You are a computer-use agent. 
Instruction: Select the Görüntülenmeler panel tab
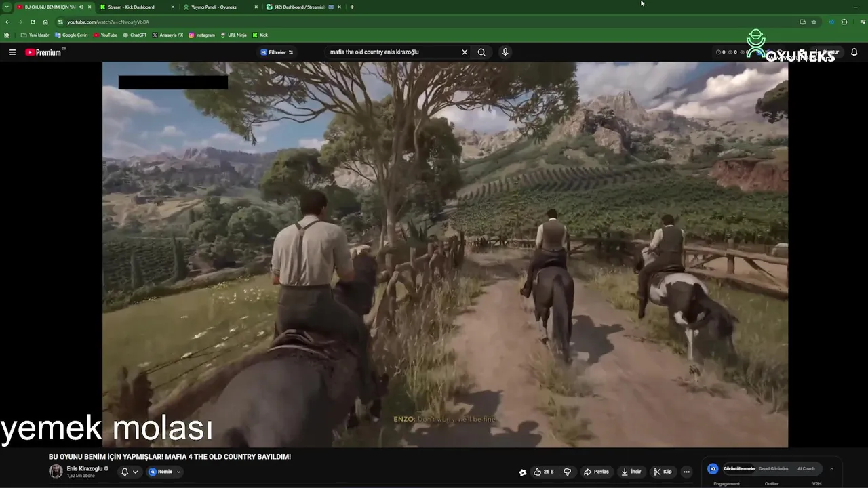[x=739, y=468]
